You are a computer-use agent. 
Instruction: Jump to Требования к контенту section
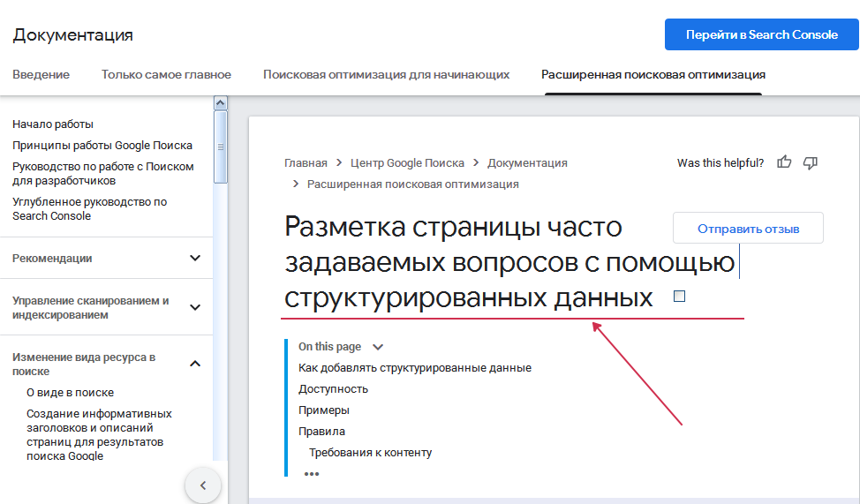pyautogui.click(x=370, y=453)
